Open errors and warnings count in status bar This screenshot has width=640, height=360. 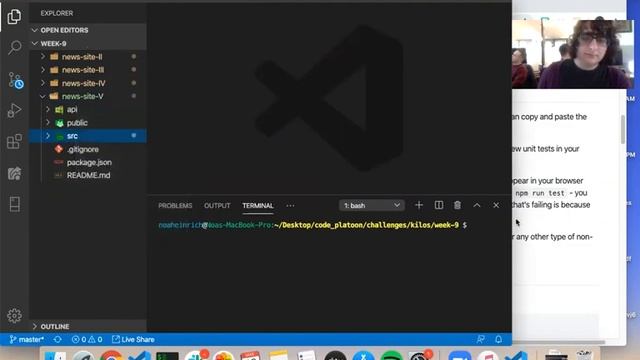pos(87,339)
